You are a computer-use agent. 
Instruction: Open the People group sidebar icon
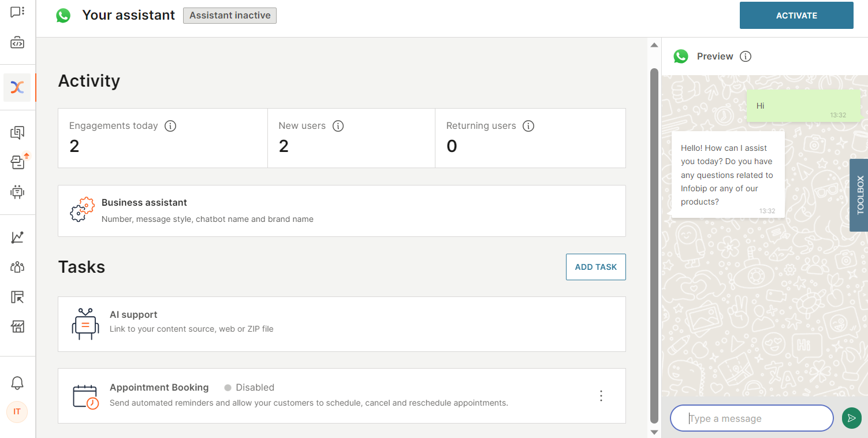17,267
